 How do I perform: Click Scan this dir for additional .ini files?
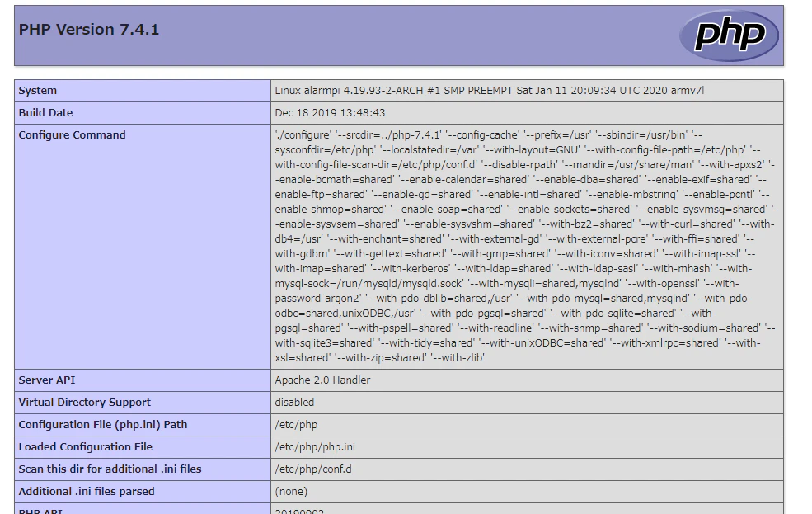[x=110, y=469]
